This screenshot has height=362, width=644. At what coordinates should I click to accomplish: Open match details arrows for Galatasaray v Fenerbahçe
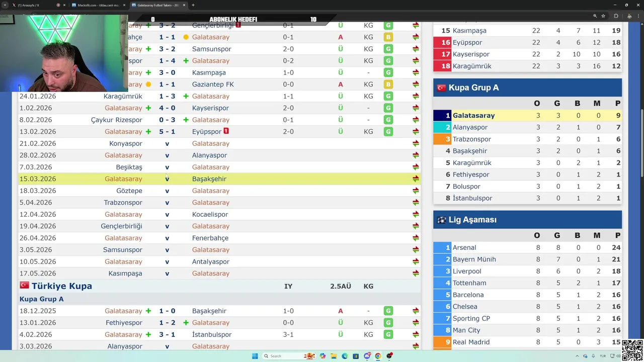pos(416,238)
